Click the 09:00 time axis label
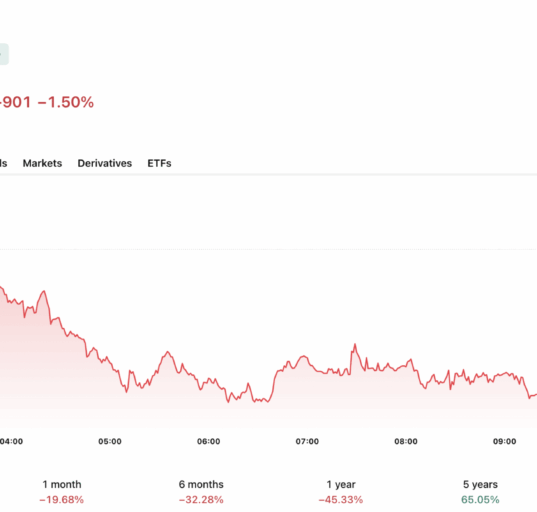The image size is (537, 512). pos(504,441)
